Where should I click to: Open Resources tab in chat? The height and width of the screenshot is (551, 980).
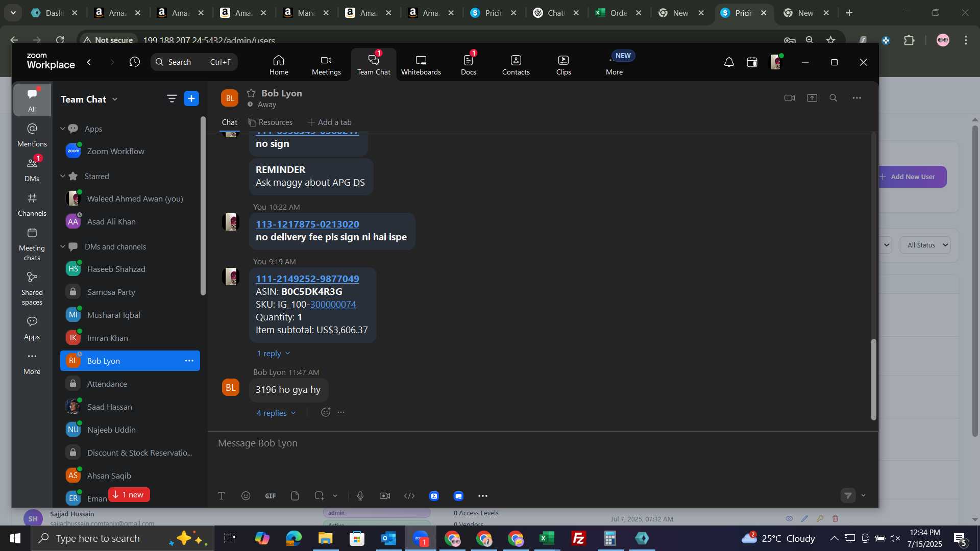[x=271, y=122]
